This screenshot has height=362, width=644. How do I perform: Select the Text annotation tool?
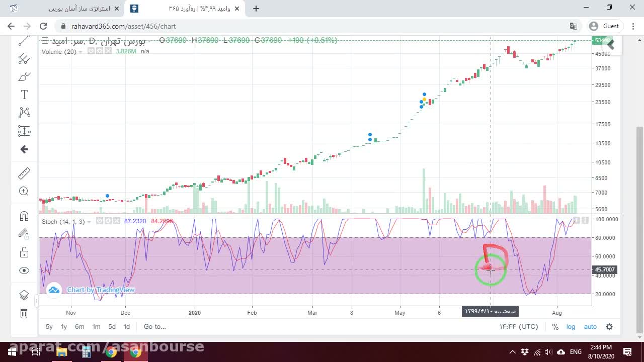point(24,95)
